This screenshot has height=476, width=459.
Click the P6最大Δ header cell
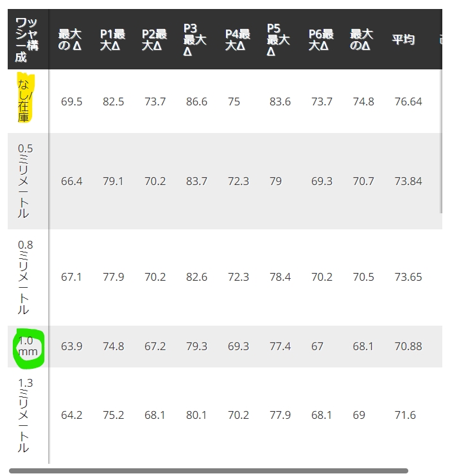pyautogui.click(x=321, y=39)
